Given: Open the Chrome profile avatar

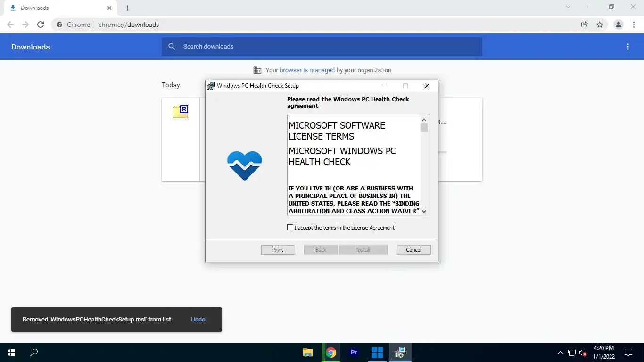Looking at the screenshot, I should click(619, 25).
